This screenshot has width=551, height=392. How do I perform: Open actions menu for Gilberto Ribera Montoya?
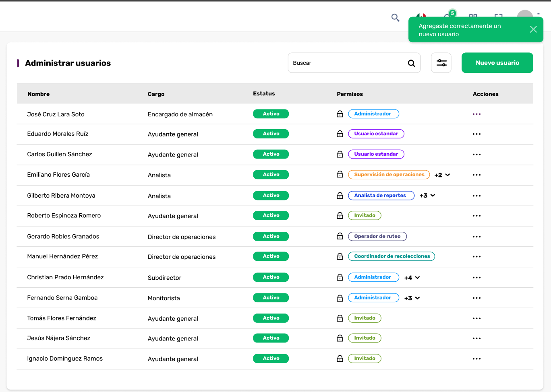pyautogui.click(x=477, y=196)
